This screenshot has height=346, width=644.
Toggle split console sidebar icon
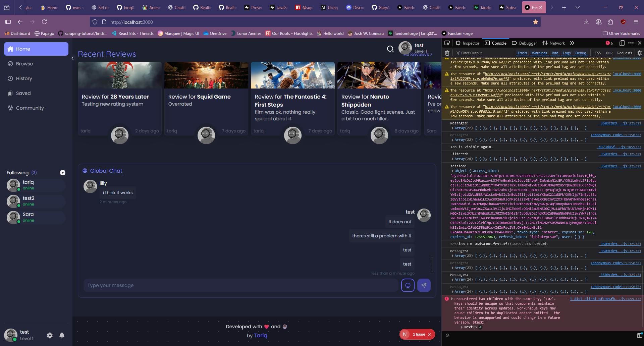[639, 335]
